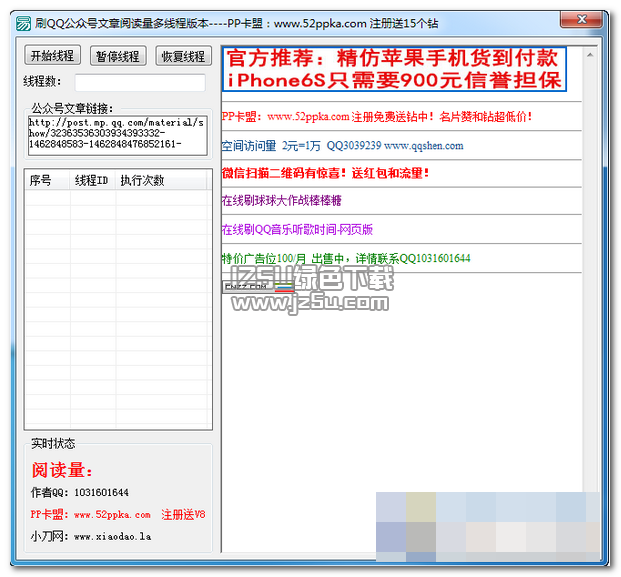Click the red 阅读量 status label
Image resolution: width=621 pixels, height=577 pixels.
pos(62,470)
